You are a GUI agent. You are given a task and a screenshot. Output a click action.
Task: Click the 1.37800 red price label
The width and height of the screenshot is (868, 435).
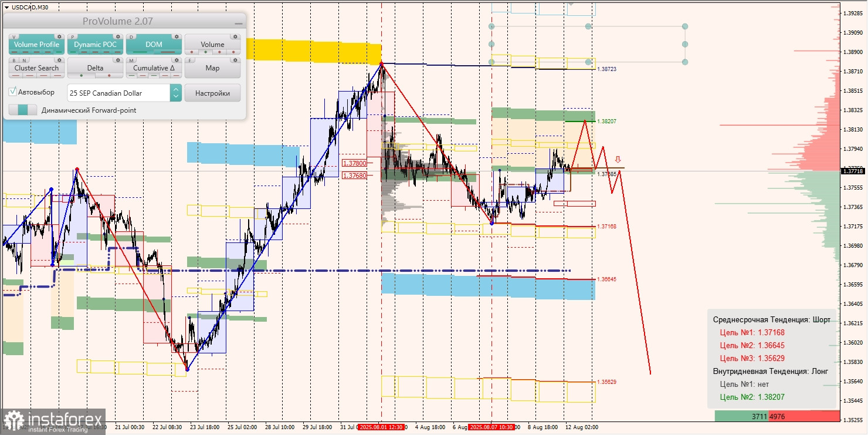(x=355, y=163)
